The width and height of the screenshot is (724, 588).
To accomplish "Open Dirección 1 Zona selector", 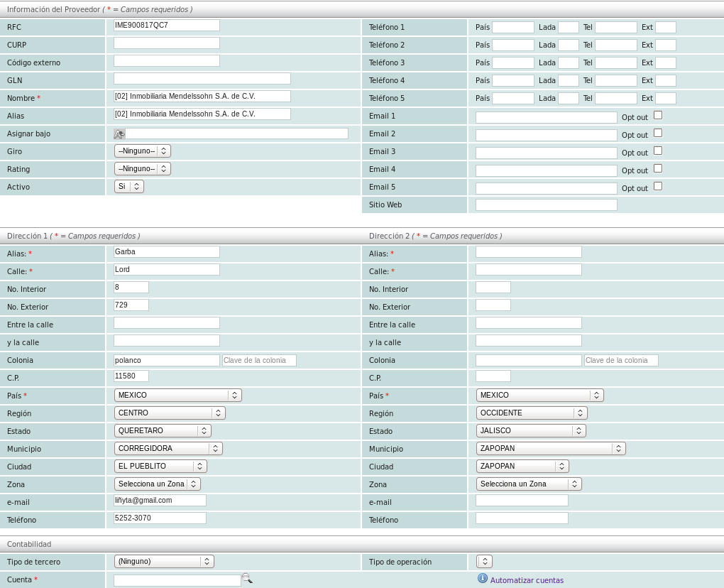I will point(157,484).
